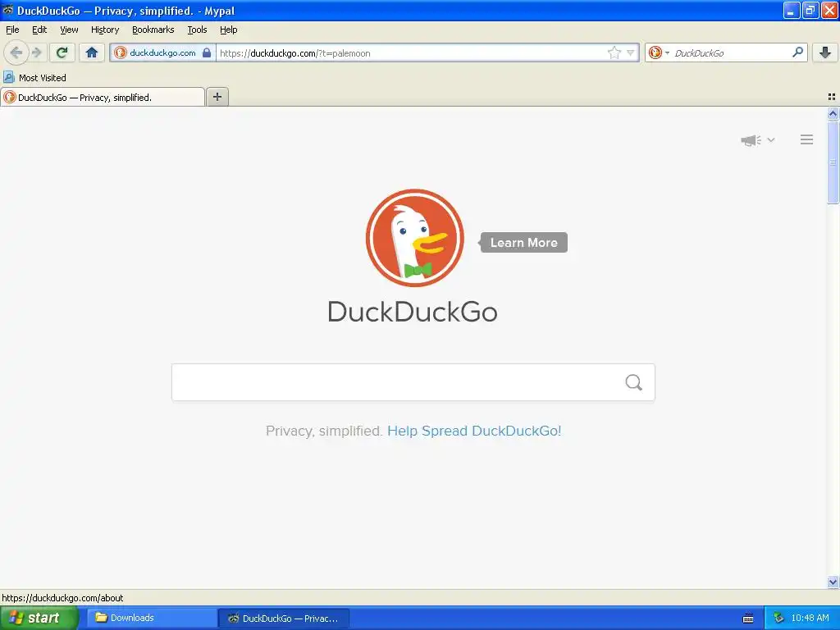840x630 pixels.
Task: Click the vertical scrollbar thumb
Action: pos(833,162)
